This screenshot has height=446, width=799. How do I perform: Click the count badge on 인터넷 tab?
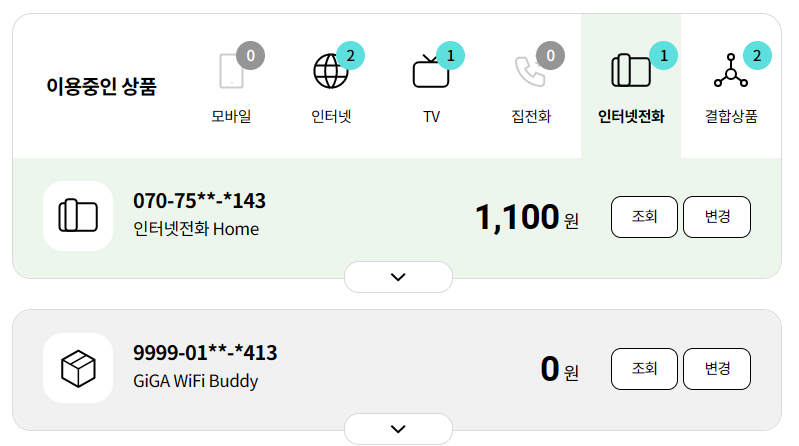350,56
